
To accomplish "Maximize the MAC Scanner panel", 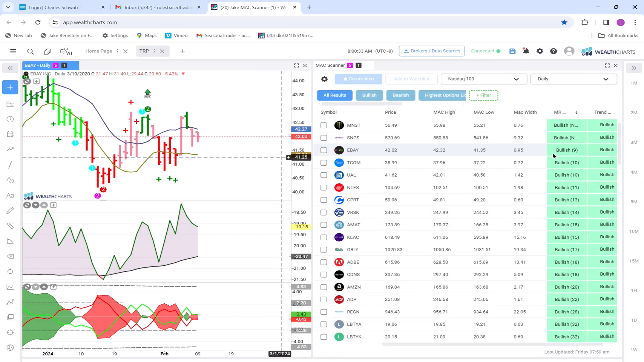I will [x=607, y=65].
